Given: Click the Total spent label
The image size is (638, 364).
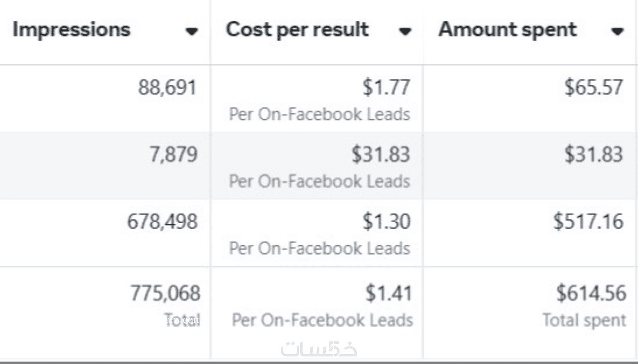Looking at the screenshot, I should pos(584,320).
